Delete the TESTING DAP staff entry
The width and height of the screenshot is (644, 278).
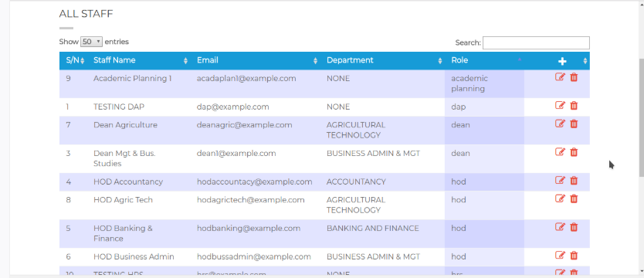(x=575, y=106)
